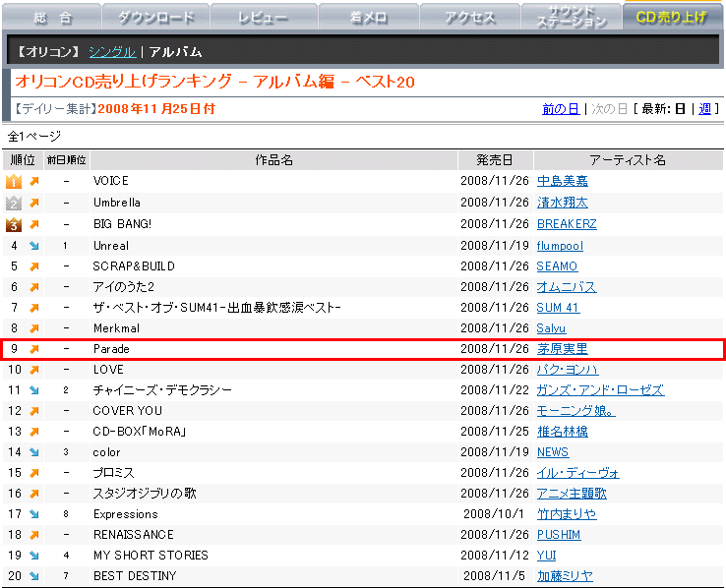Click the up arrow icon beside VOICE
Image resolution: width=726 pixels, height=588 pixels.
click(x=34, y=181)
